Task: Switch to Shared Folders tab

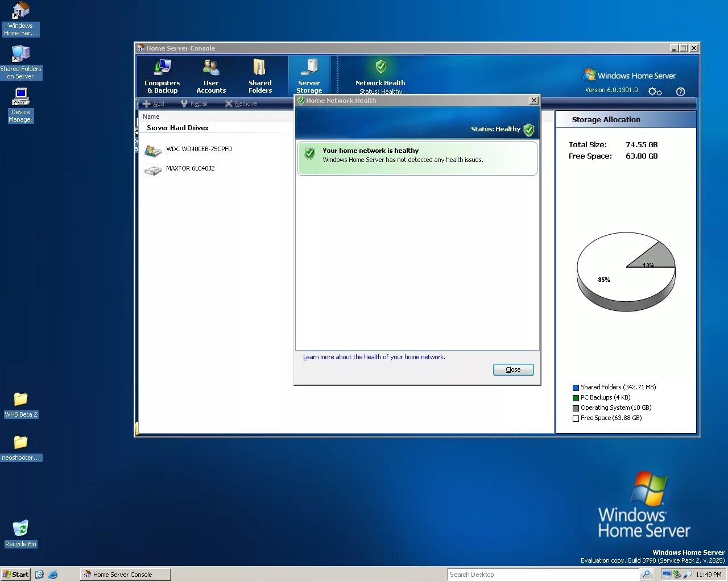Action: tap(260, 76)
